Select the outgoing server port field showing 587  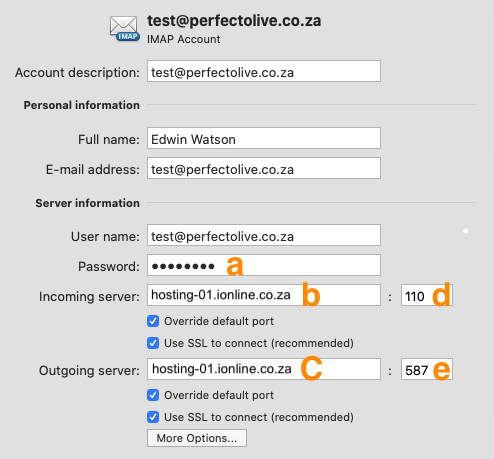coord(427,369)
